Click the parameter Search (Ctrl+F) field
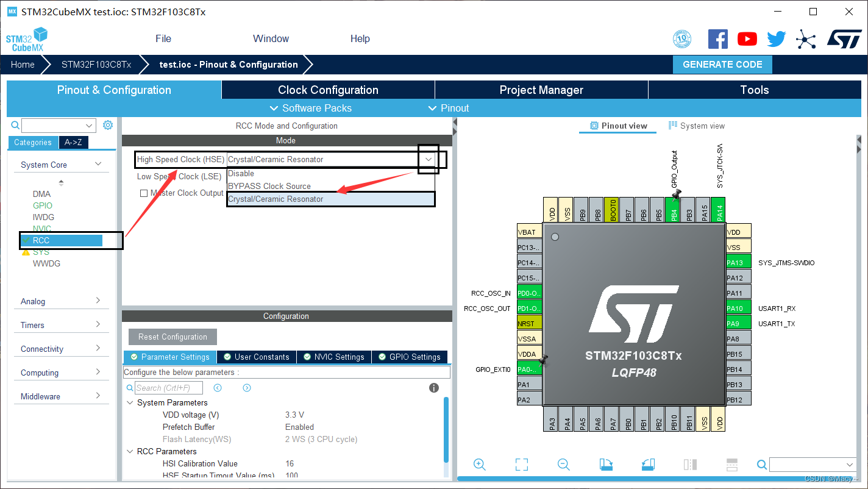Screen dimensions: 868x489 [x=169, y=388]
